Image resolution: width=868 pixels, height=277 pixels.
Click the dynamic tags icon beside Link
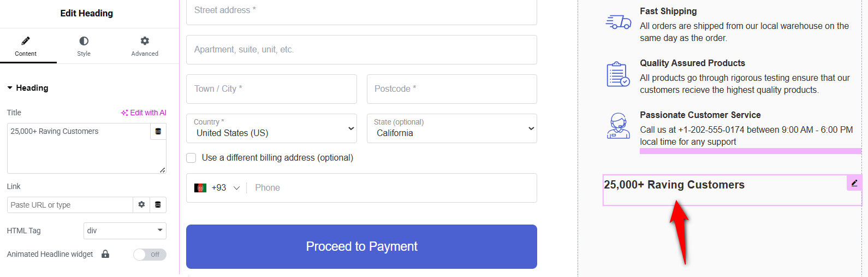click(158, 205)
